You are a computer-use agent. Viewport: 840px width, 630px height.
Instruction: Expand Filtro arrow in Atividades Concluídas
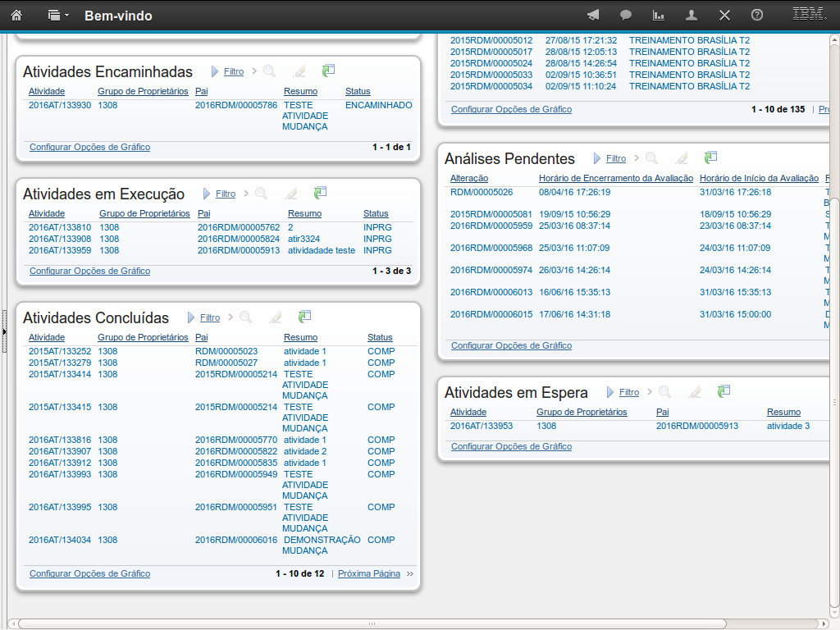[x=191, y=317]
